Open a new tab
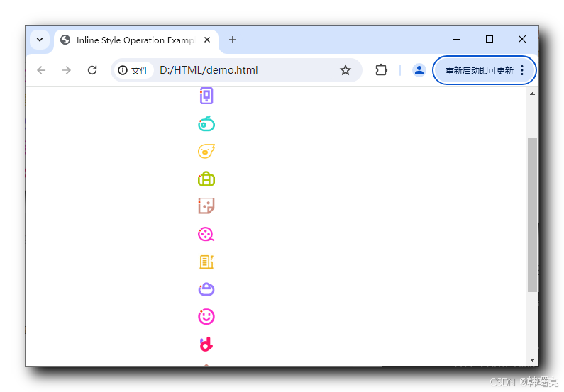 [x=233, y=40]
